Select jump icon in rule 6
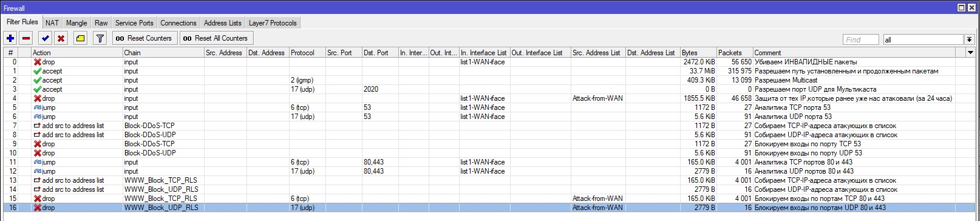980x221 pixels. (37, 117)
